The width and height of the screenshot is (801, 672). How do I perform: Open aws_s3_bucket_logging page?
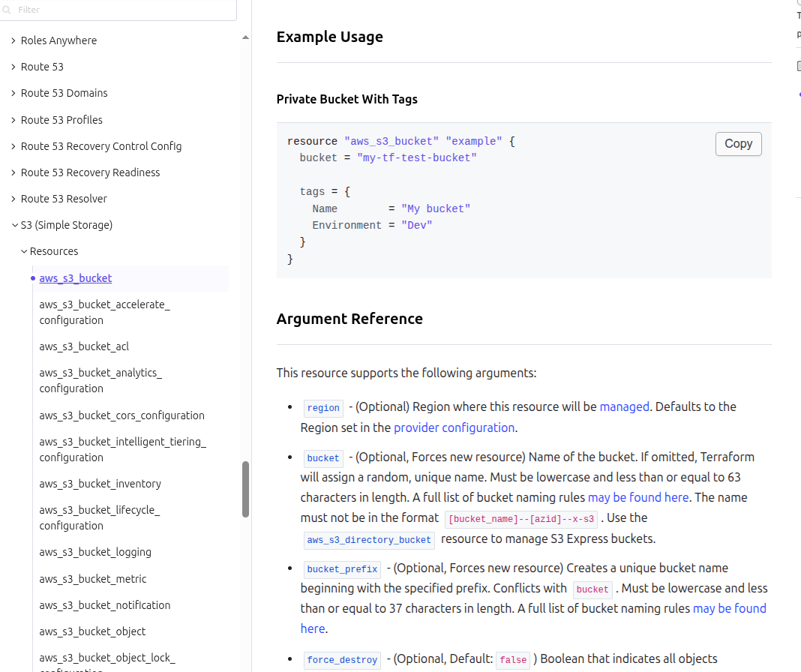[95, 552]
